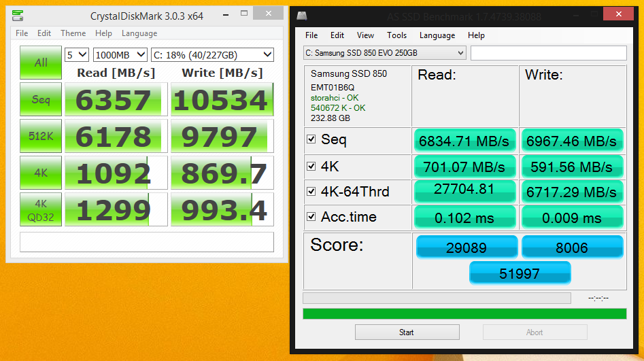Click the Start button in AS SSD
644x361 pixels.
click(407, 332)
